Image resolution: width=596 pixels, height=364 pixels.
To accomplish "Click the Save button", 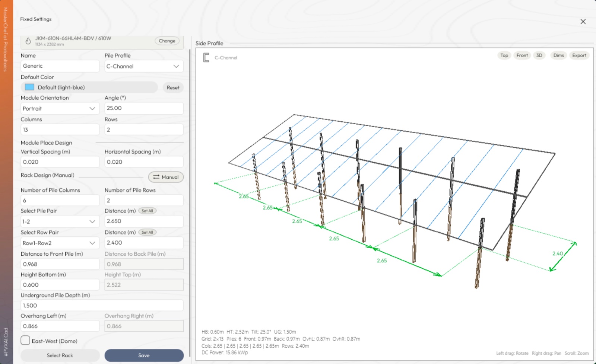I will (x=144, y=355).
